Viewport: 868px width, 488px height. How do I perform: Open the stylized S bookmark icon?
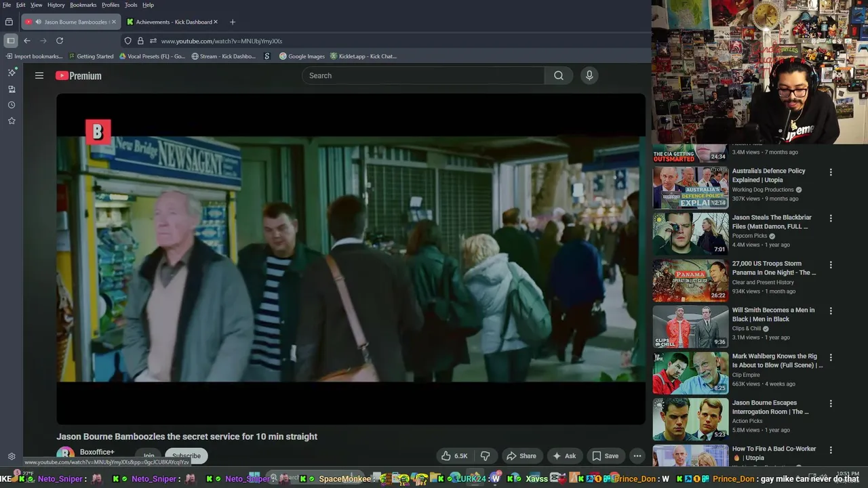tap(267, 56)
